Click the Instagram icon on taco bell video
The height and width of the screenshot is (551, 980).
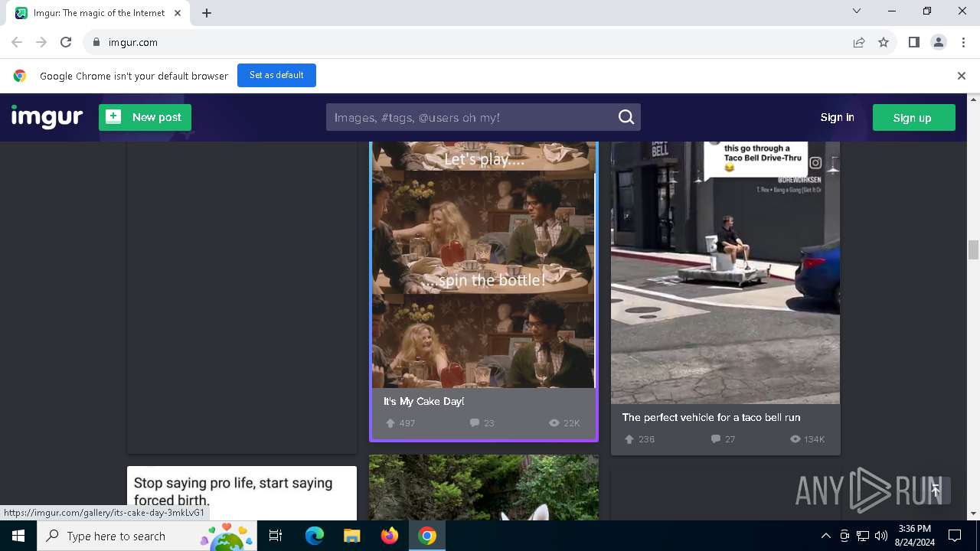point(815,162)
